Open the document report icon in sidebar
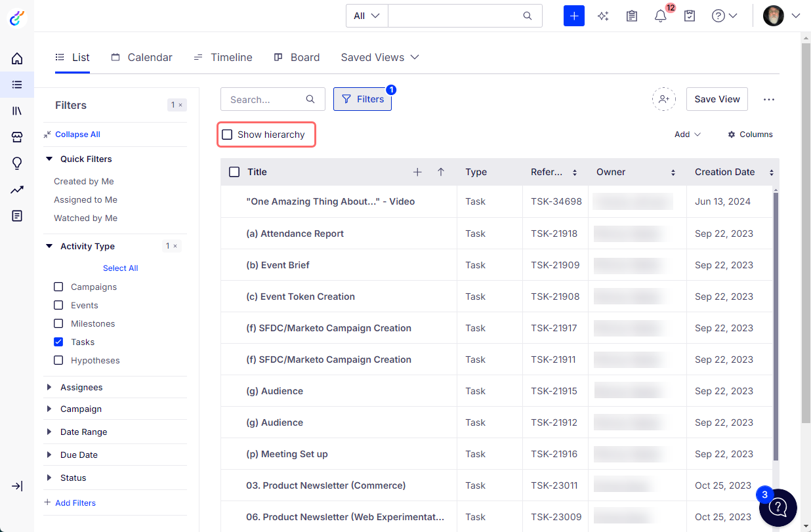 tap(17, 216)
